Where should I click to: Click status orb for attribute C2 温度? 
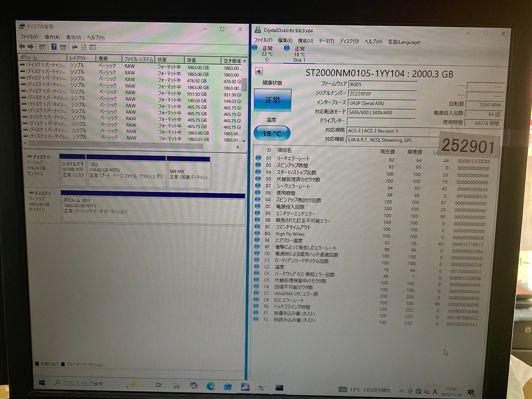point(257,267)
